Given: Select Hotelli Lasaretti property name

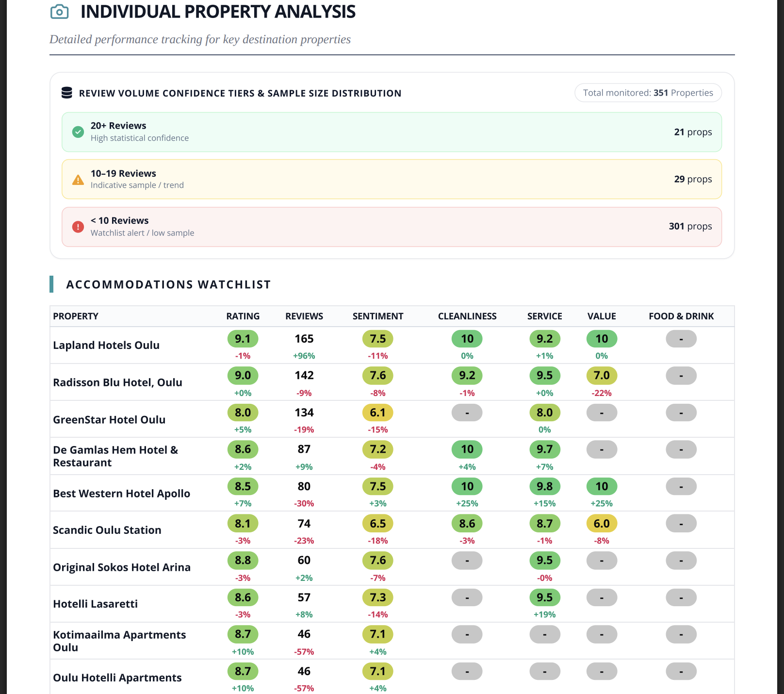Looking at the screenshot, I should click(96, 604).
